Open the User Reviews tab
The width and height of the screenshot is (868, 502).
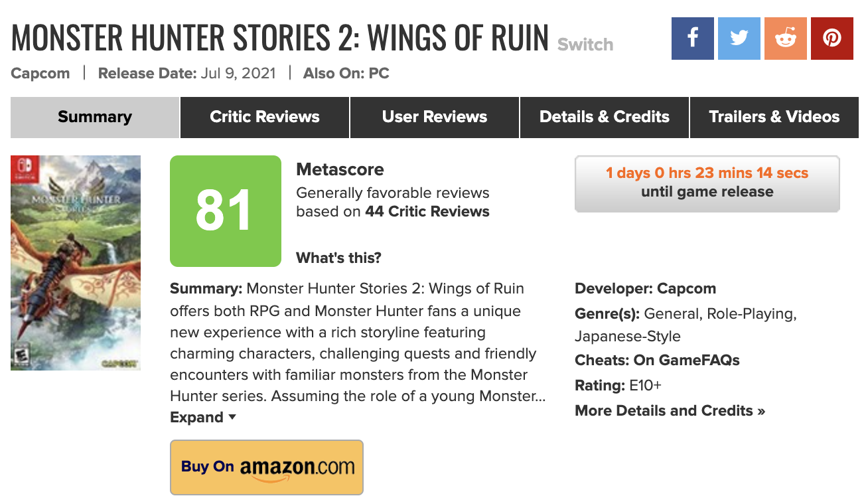[x=435, y=118]
